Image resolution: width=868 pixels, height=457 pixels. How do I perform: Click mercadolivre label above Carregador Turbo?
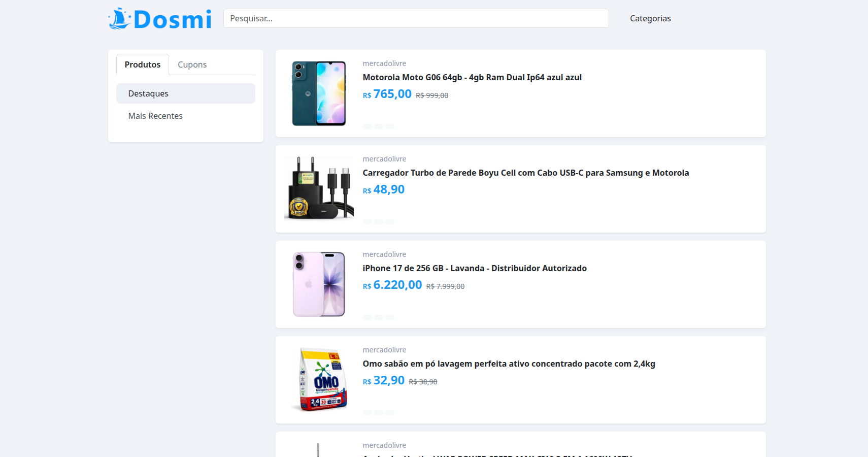[384, 159]
